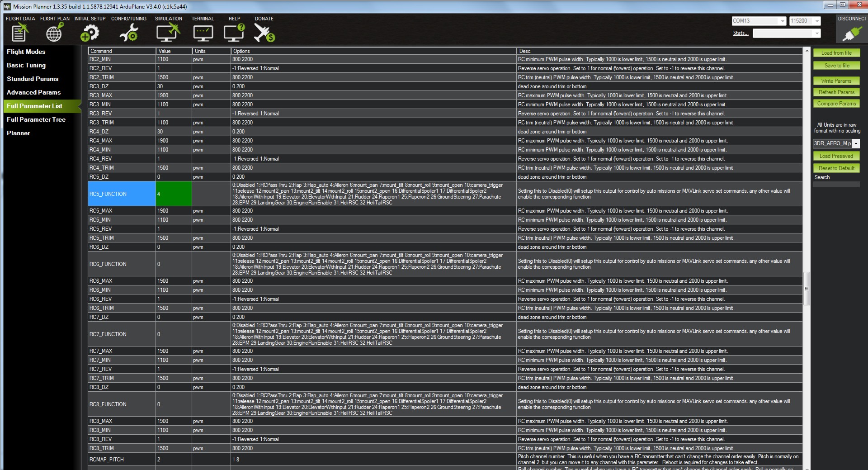Image resolution: width=868 pixels, height=470 pixels.
Task: Expand the 115200 baud rate dropdown
Action: pos(816,21)
